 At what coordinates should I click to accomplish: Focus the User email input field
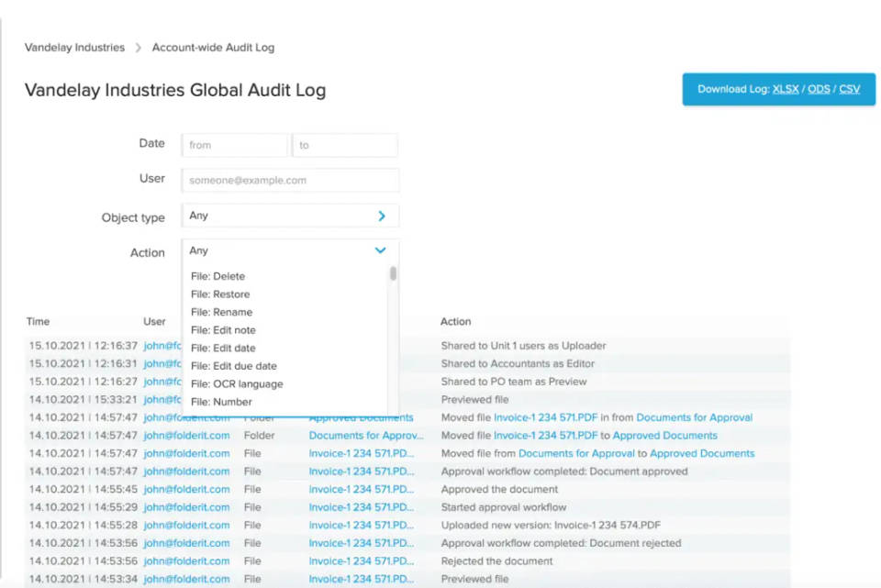click(x=290, y=181)
